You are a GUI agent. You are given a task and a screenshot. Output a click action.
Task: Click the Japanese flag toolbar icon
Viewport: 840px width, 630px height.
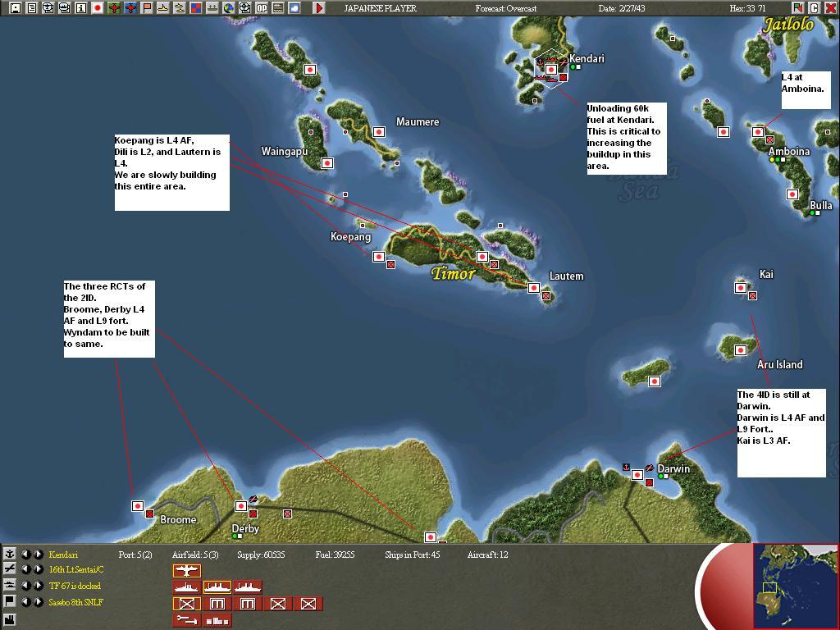(98, 7)
